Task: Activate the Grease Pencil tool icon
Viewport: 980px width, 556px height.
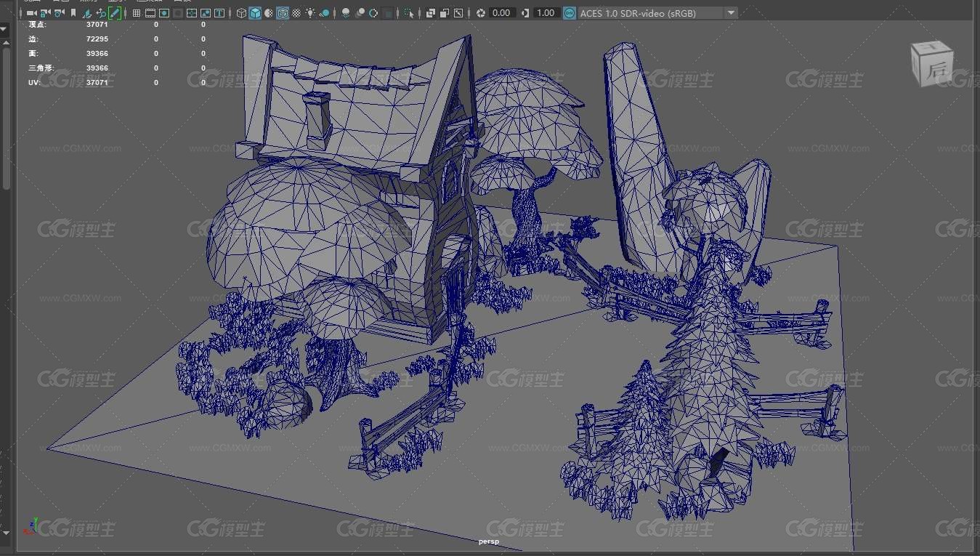Action: pyautogui.click(x=114, y=13)
